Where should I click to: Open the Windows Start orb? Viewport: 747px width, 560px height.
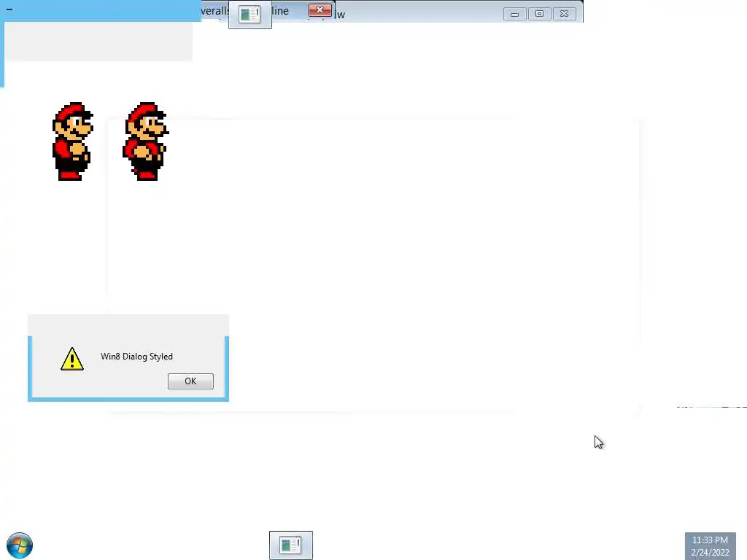(x=20, y=545)
